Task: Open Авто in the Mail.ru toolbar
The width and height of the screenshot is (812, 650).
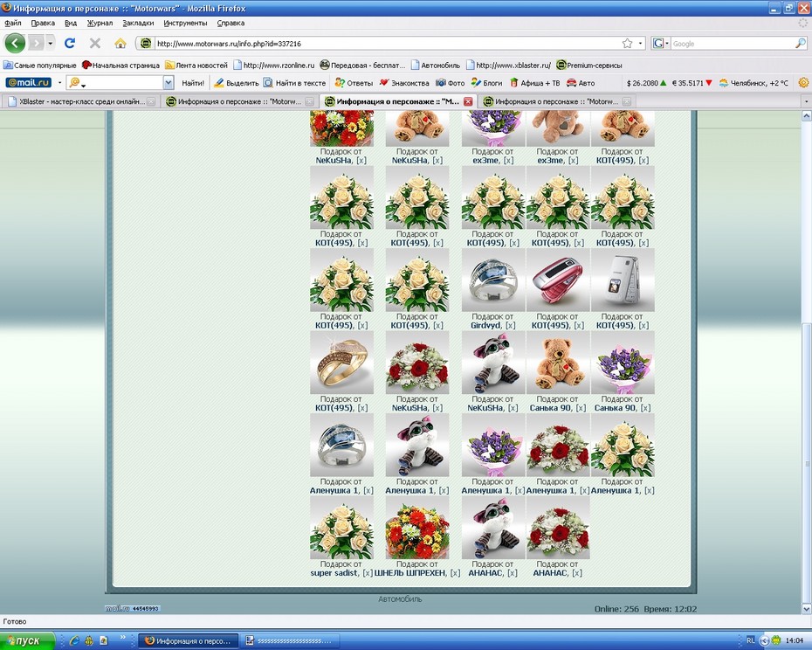Action: [581, 83]
